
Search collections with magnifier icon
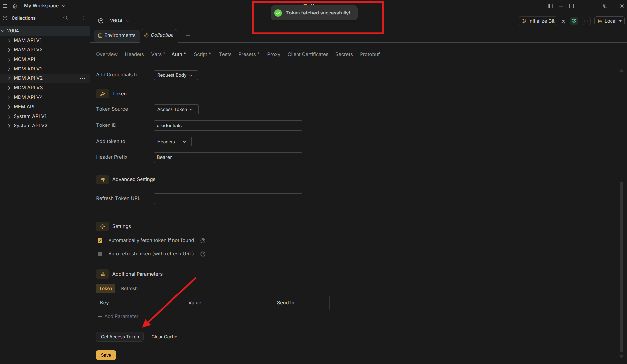66,18
